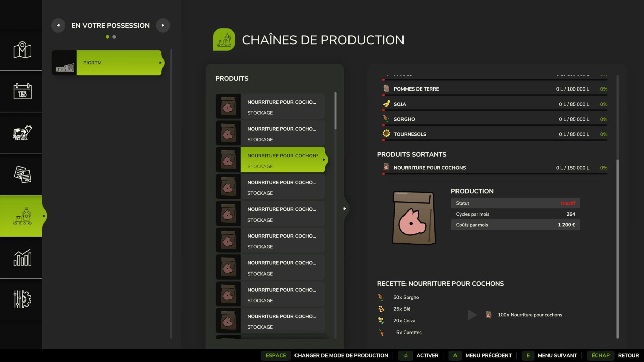Select first Nourriture pour cochons product

(270, 106)
